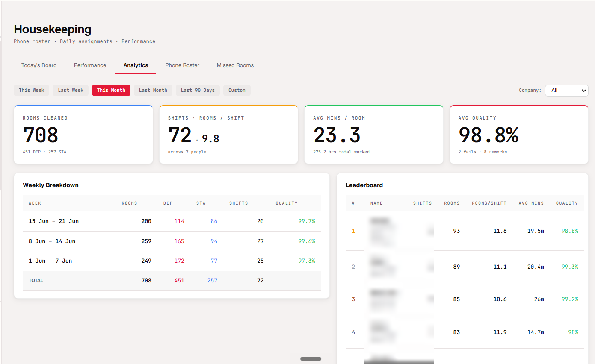Click Leaderboard rank 4 number
Viewport: 595px width, 364px height.
[353, 332]
